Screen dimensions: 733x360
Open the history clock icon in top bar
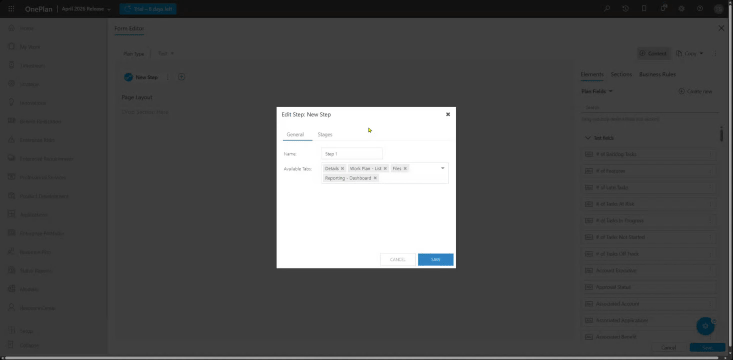tap(625, 9)
